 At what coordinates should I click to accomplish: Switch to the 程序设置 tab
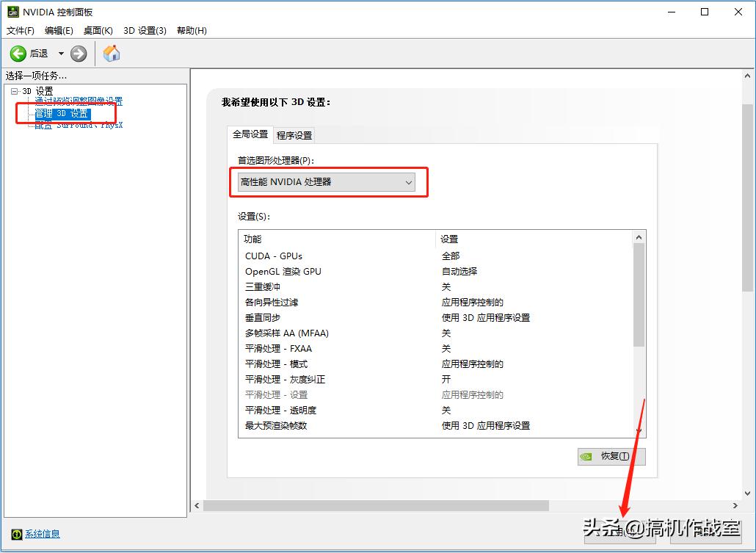(x=296, y=135)
